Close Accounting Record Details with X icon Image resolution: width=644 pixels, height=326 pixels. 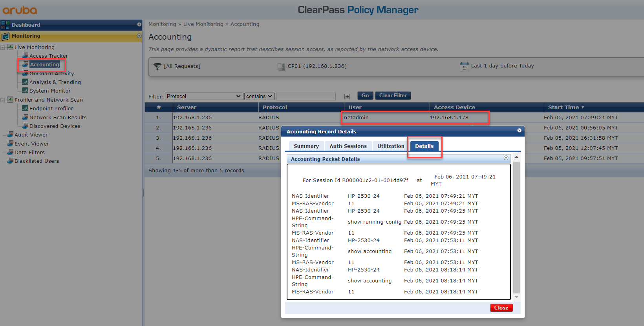pyautogui.click(x=519, y=130)
